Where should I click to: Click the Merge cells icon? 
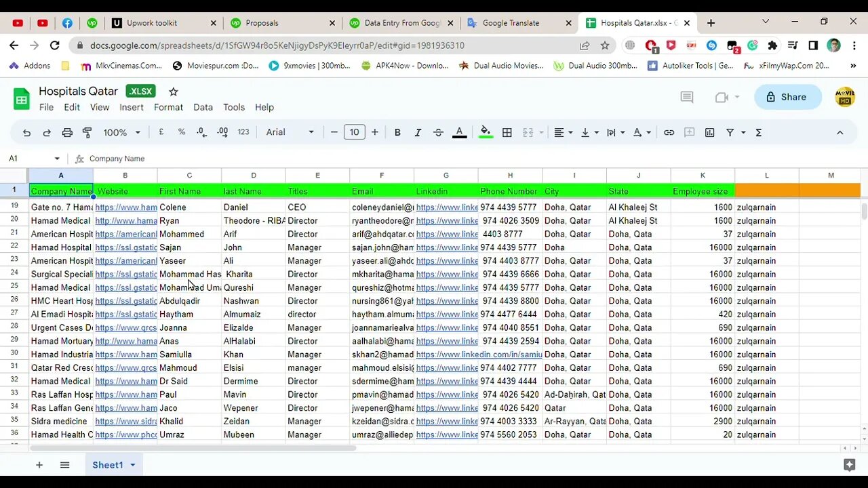528,133
